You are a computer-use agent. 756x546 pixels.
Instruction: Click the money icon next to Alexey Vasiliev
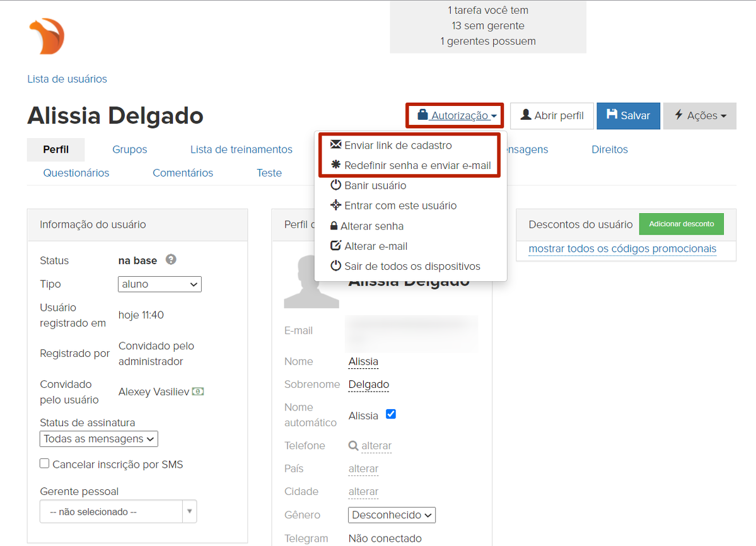click(x=198, y=392)
